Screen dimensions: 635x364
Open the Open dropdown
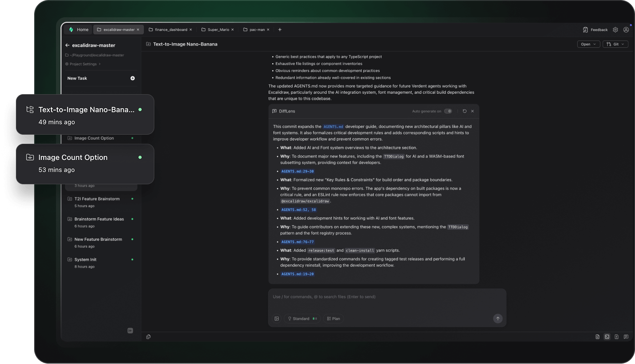[589, 44]
